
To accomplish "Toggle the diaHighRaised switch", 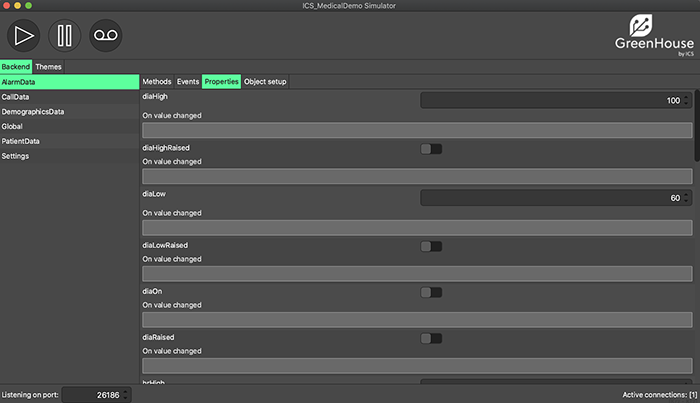I will click(x=431, y=149).
